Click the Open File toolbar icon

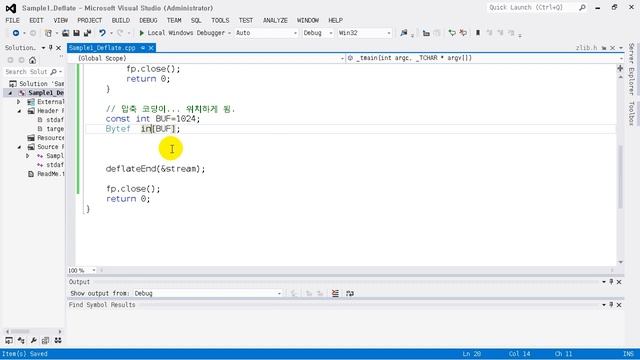[65, 33]
